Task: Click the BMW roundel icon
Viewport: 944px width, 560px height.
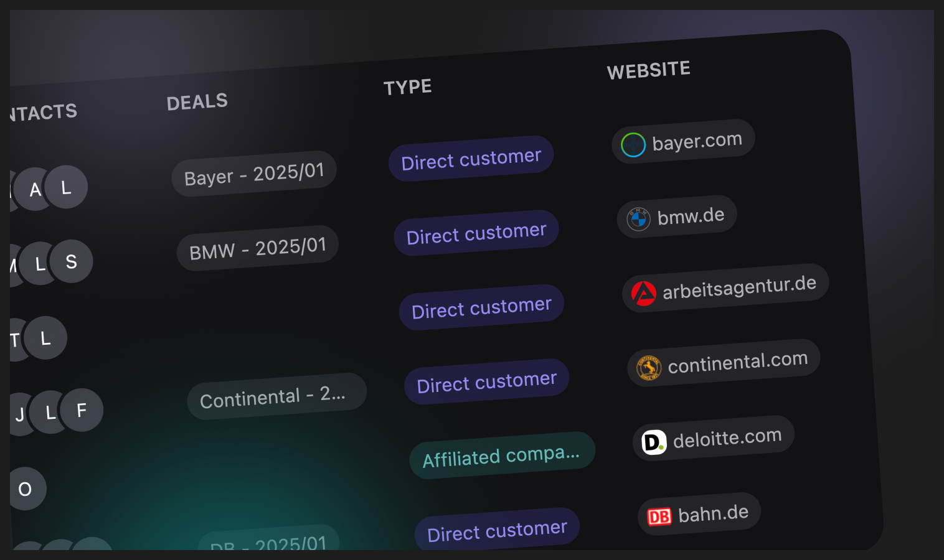Action: coord(638,219)
